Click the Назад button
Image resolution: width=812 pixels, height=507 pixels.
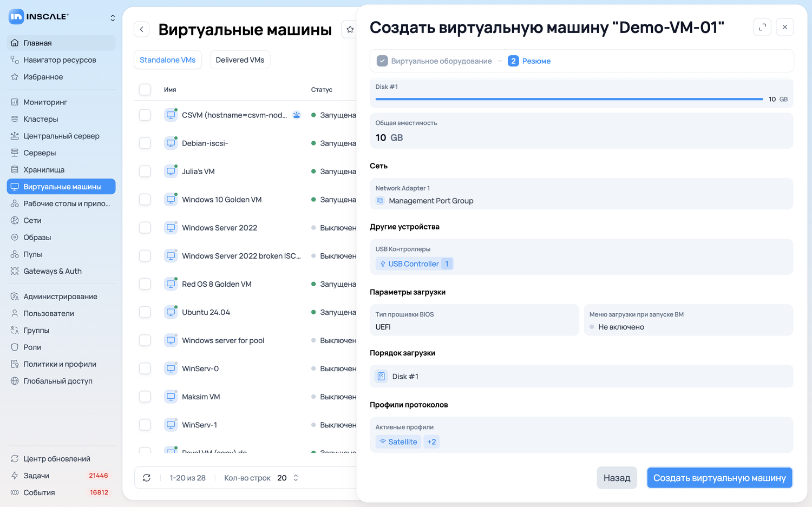(617, 478)
